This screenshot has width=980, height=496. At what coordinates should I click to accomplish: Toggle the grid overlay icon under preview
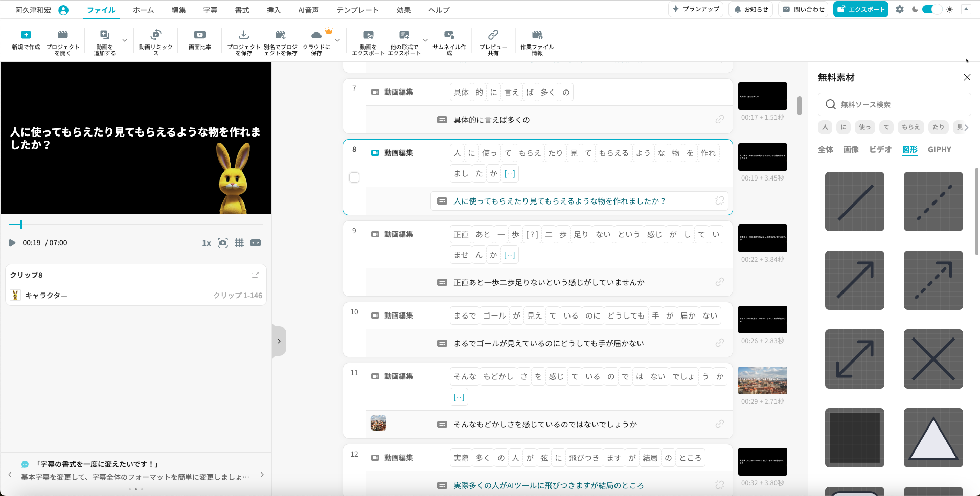[x=239, y=243]
